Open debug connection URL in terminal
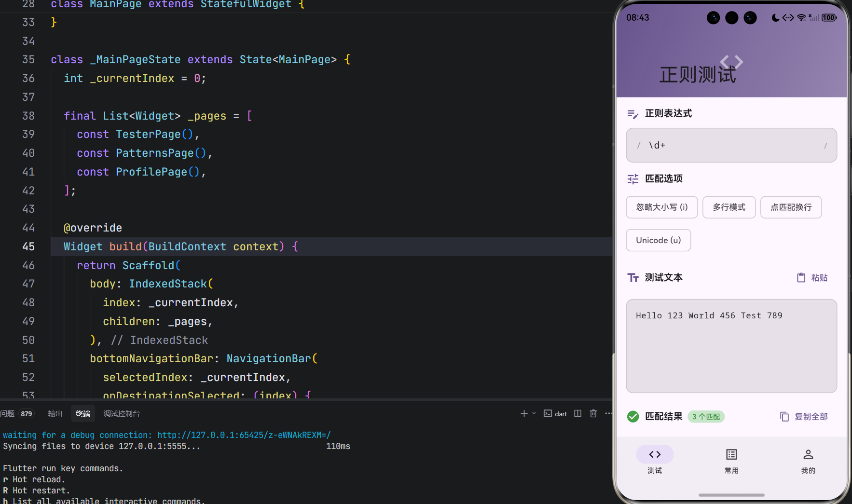852x504 pixels. [244, 435]
